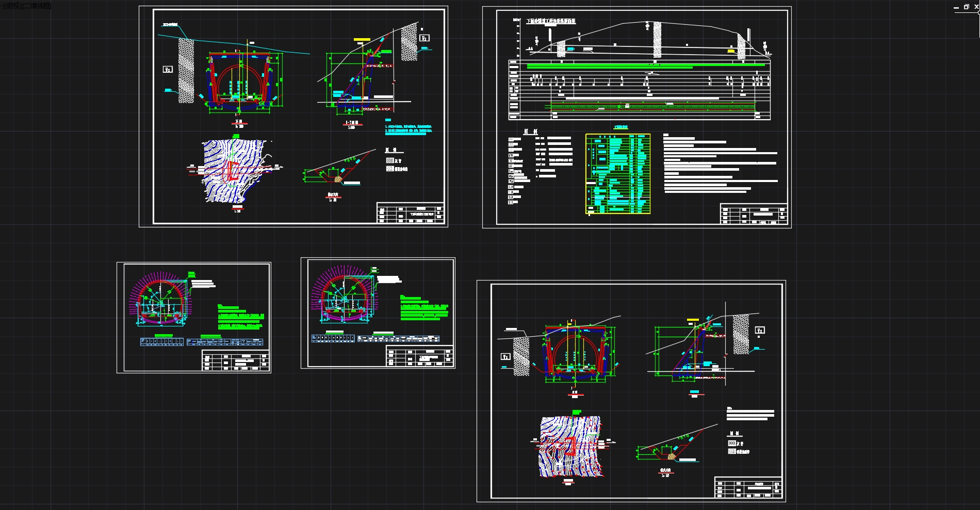This screenshot has height=510, width=980.
Task: Select the yellow-bordered quantities table
Action: 618,173
